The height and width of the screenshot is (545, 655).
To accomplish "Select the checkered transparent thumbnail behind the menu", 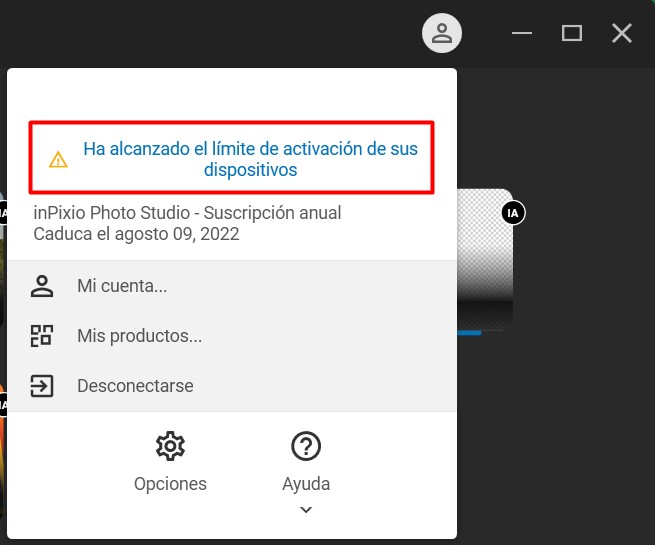I will 485,259.
